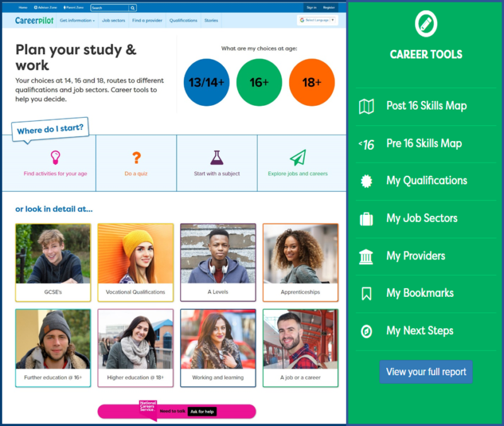Image resolution: width=504 pixels, height=426 pixels.
Task: Open the Apprenticeships photo card
Action: click(x=301, y=263)
